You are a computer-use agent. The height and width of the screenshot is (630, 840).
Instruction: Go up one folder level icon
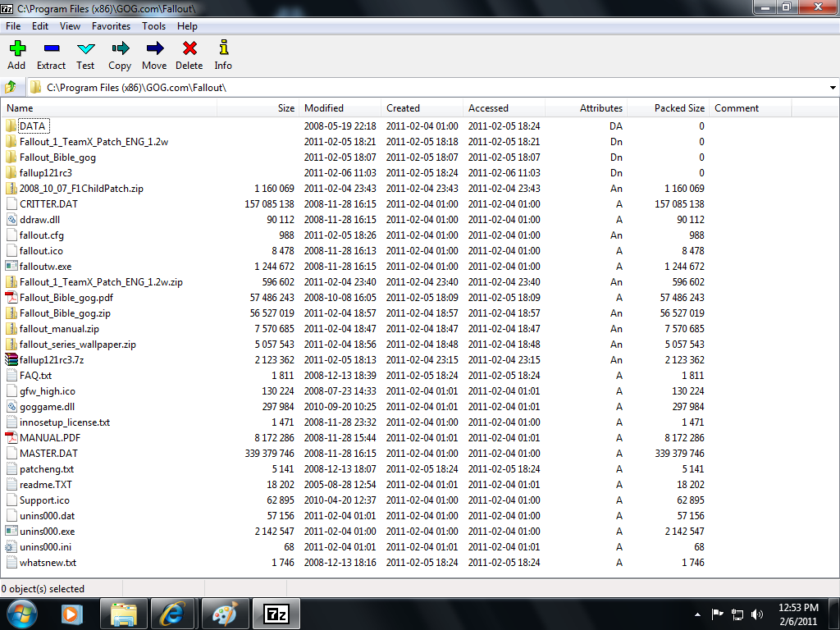point(11,87)
